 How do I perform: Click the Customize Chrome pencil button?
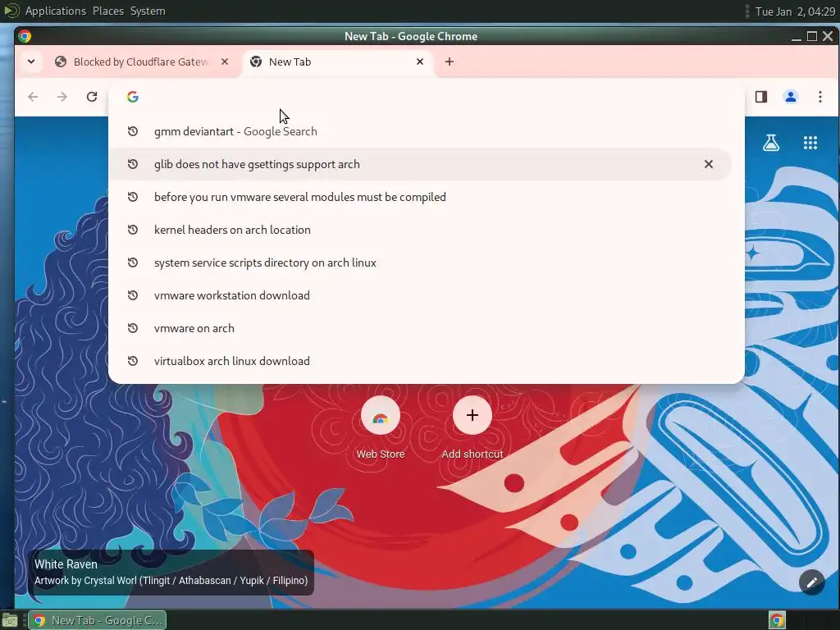[812, 582]
